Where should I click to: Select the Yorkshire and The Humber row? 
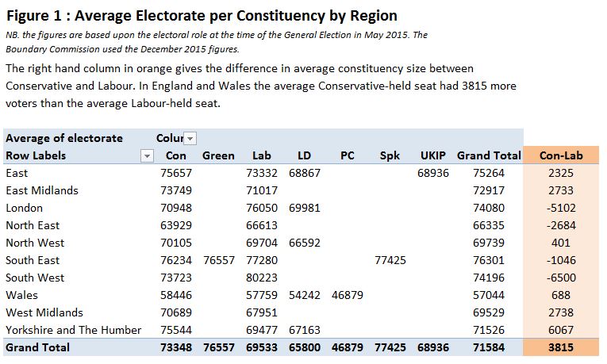73,330
